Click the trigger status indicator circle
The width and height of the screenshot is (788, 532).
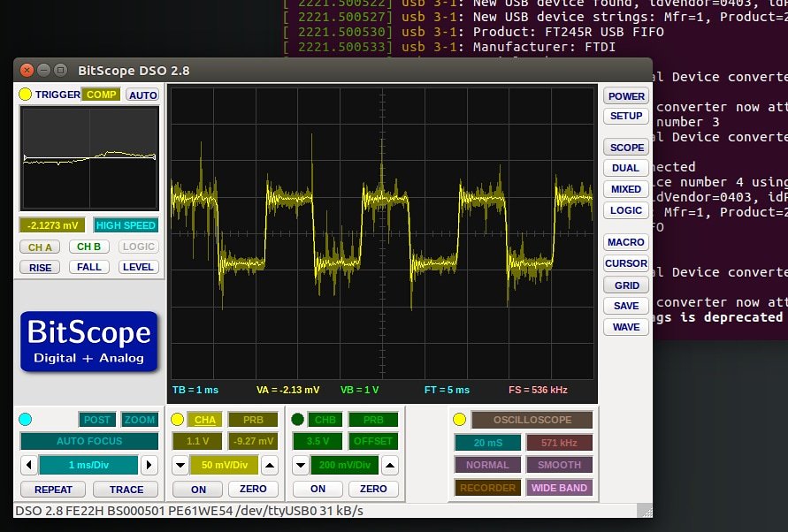pos(26,95)
